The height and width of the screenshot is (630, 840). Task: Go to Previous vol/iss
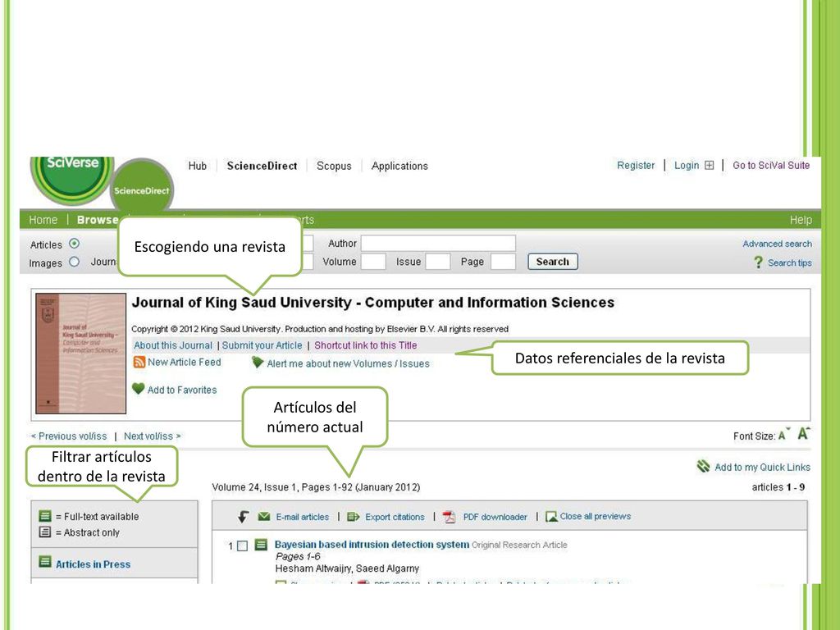(69, 436)
